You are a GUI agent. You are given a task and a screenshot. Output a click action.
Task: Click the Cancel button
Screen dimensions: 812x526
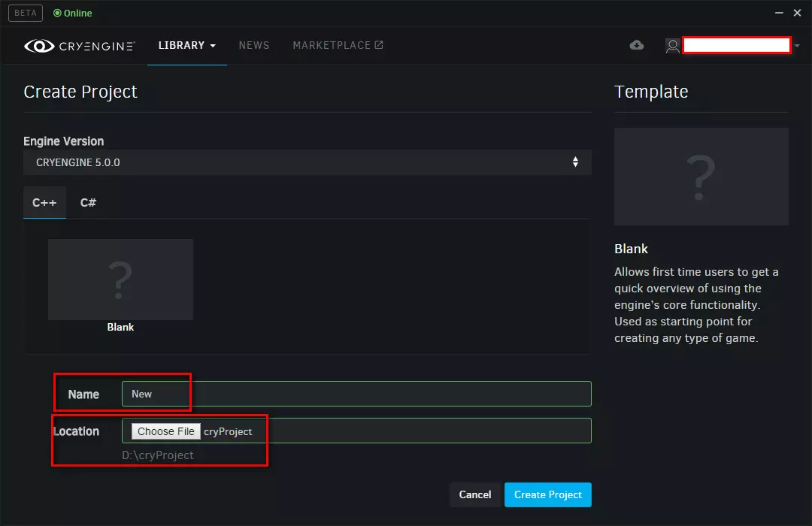[474, 494]
